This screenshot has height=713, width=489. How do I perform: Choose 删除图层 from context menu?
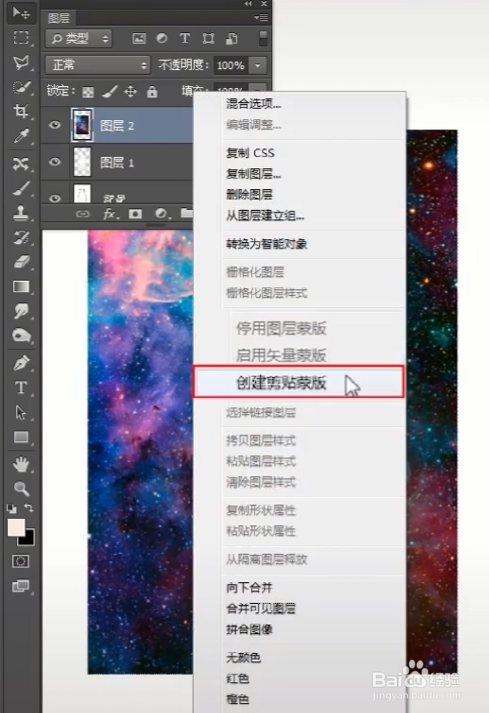point(249,195)
